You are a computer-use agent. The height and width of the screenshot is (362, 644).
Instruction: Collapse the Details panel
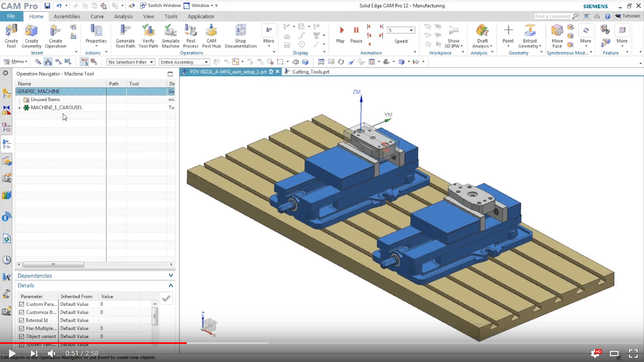170,285
